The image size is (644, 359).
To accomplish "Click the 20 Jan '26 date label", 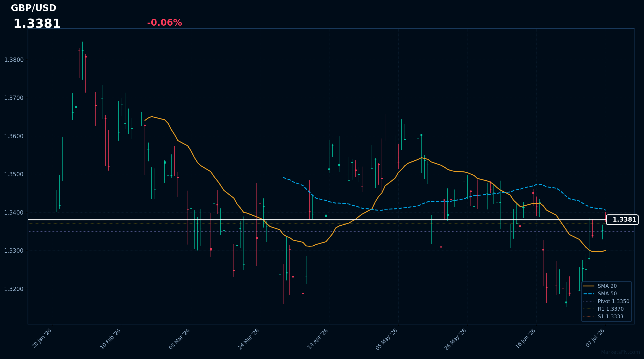I will [42, 338].
